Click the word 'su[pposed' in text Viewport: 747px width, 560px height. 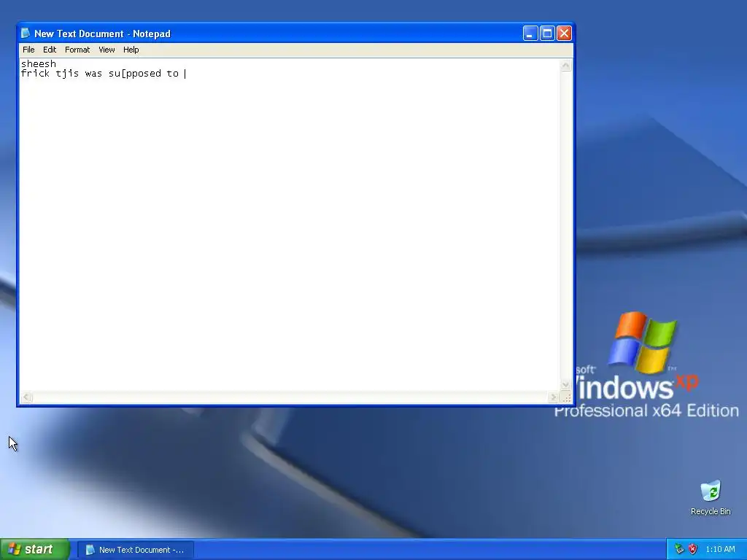click(135, 74)
